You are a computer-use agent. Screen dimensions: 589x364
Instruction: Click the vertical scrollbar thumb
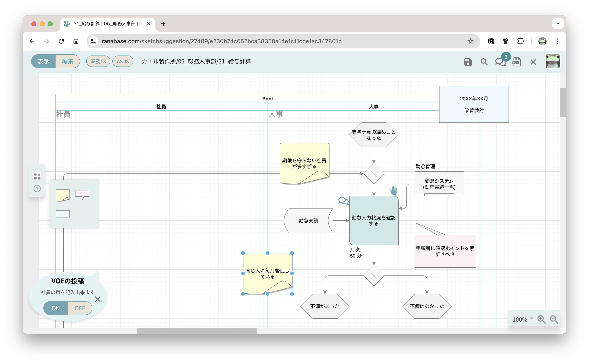coord(563,103)
